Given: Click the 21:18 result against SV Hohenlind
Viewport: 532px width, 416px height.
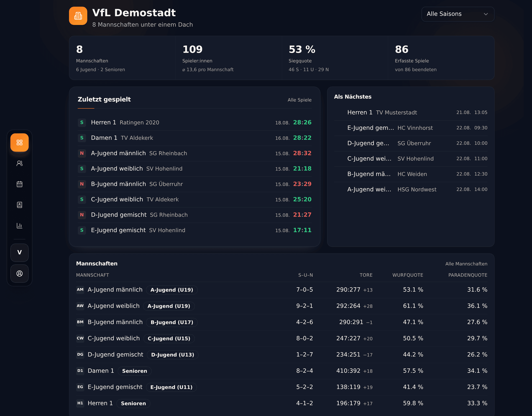Looking at the screenshot, I should click(x=302, y=169).
